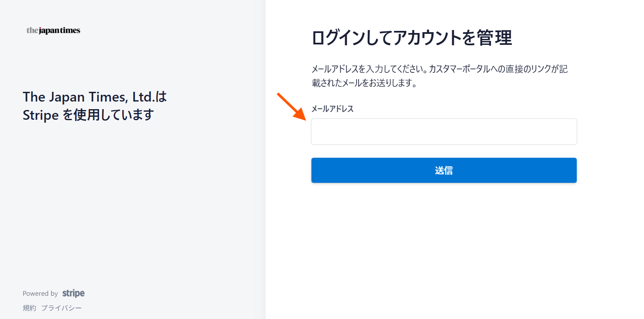Click the Stripe logo in footer
Image resolution: width=644 pixels, height=319 pixels.
click(73, 293)
